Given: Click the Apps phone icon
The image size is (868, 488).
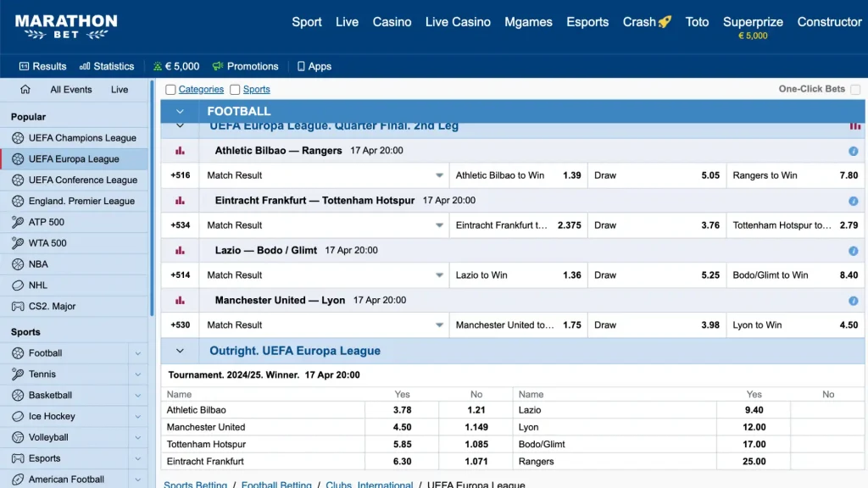Looking at the screenshot, I should (301, 66).
